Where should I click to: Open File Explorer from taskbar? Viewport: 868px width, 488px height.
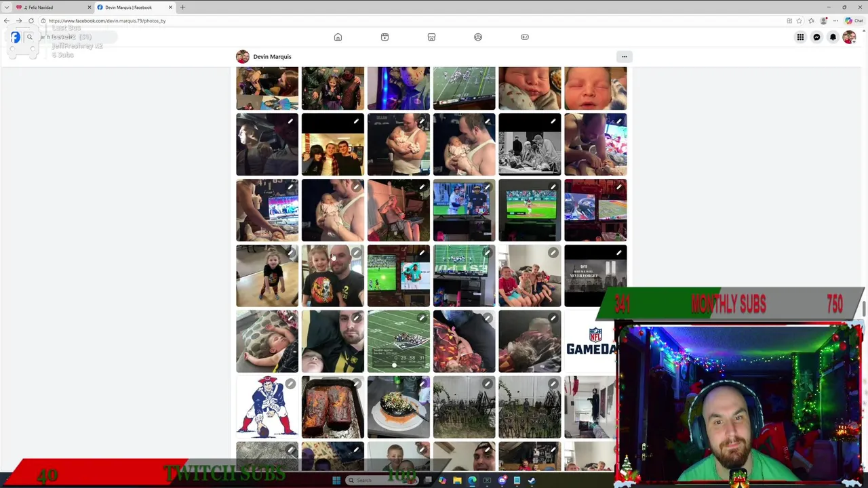[x=457, y=481]
